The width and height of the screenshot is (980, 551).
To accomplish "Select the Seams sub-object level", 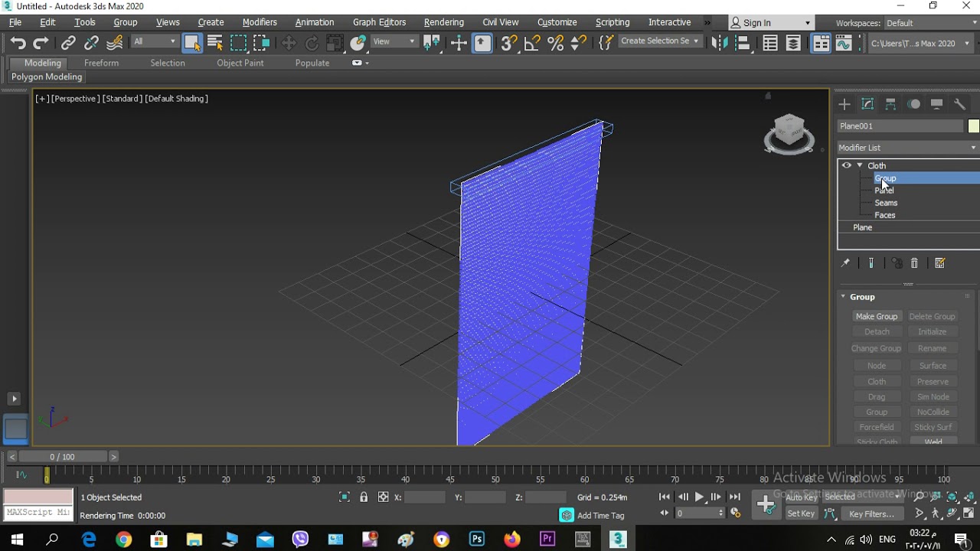I will coord(886,203).
